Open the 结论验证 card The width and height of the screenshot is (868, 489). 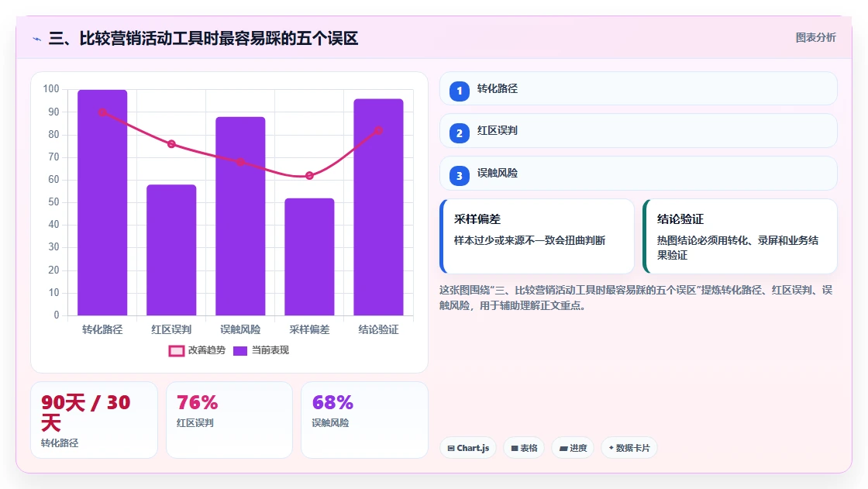click(x=739, y=236)
